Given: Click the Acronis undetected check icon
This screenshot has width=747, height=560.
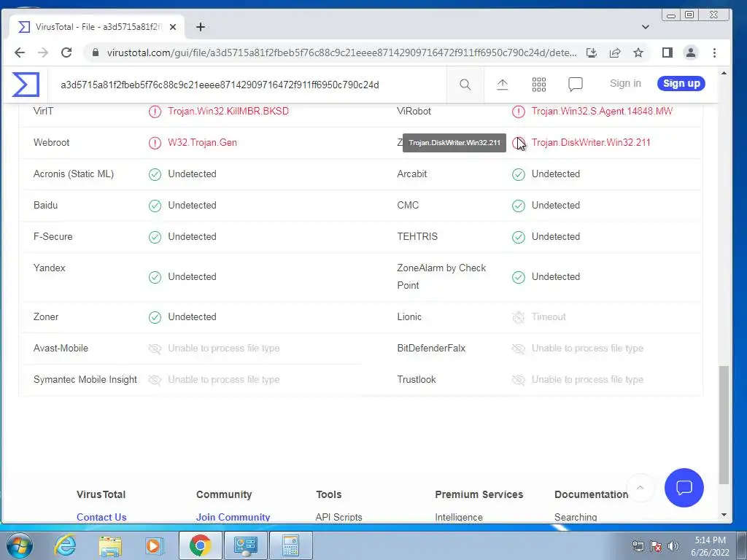Looking at the screenshot, I should pyautogui.click(x=155, y=174).
